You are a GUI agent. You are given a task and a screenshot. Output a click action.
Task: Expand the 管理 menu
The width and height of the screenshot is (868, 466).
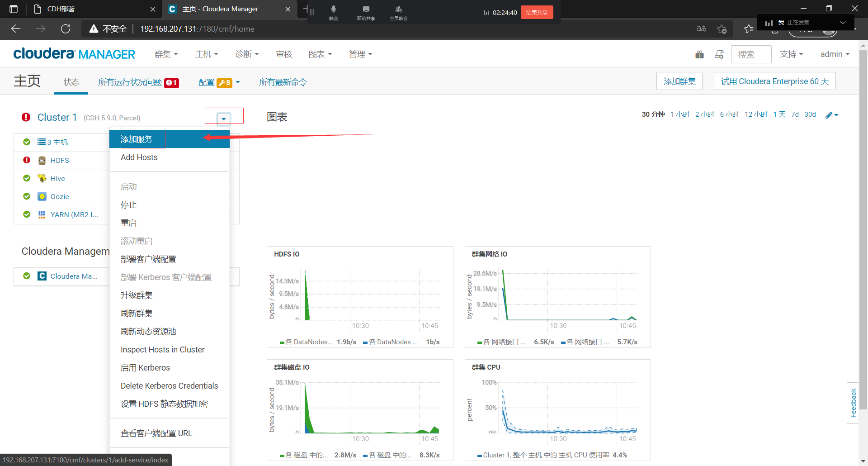tap(360, 54)
